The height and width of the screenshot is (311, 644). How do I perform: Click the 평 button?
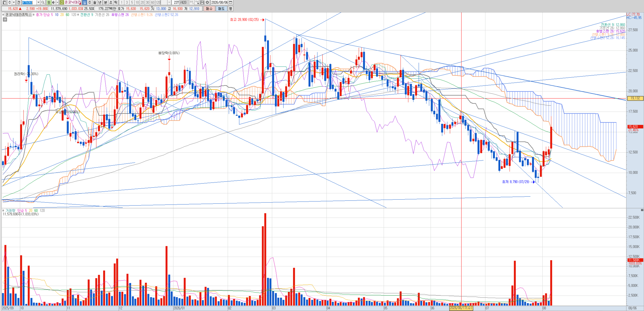[231, 9]
